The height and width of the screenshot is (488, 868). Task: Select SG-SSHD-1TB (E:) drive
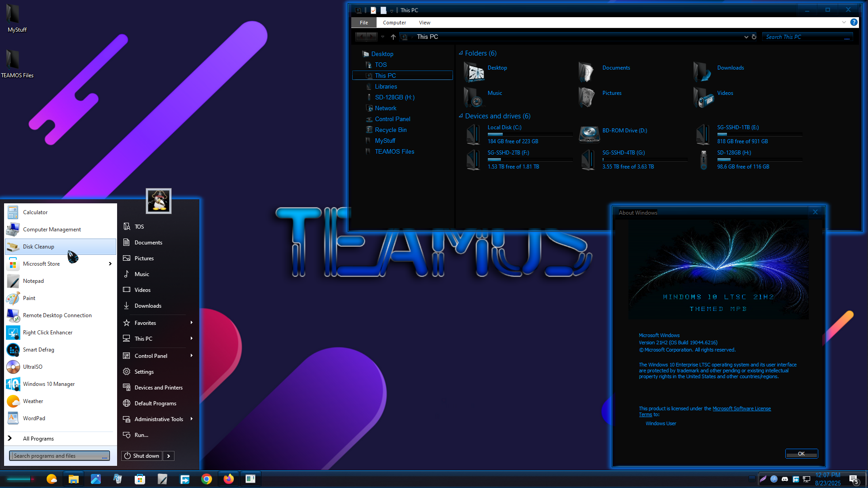point(748,135)
